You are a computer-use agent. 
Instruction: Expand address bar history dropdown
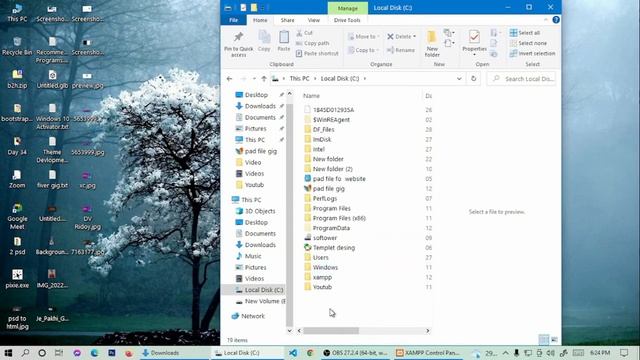click(x=459, y=78)
